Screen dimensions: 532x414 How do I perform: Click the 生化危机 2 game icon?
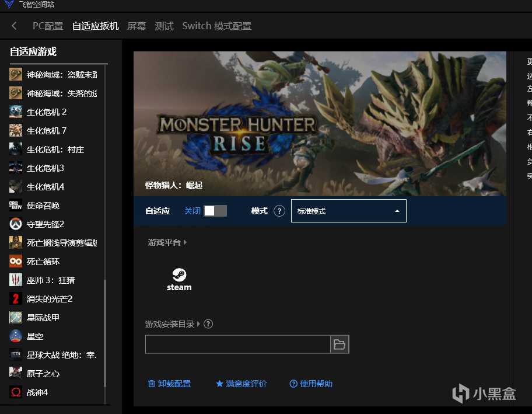pos(16,112)
